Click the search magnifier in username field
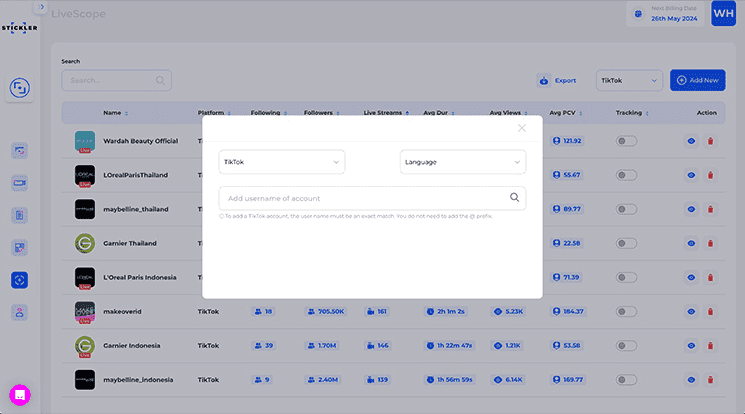The image size is (745, 414). click(514, 198)
